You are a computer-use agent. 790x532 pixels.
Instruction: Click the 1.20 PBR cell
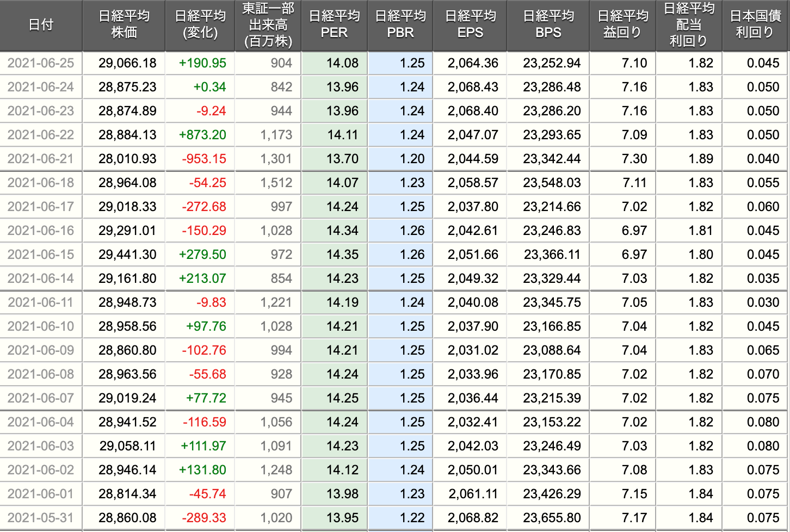pyautogui.click(x=412, y=159)
